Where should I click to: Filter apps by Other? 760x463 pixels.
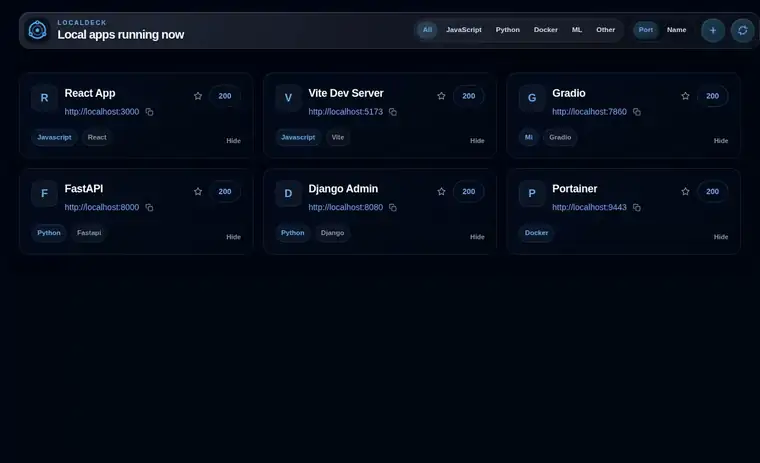click(605, 30)
